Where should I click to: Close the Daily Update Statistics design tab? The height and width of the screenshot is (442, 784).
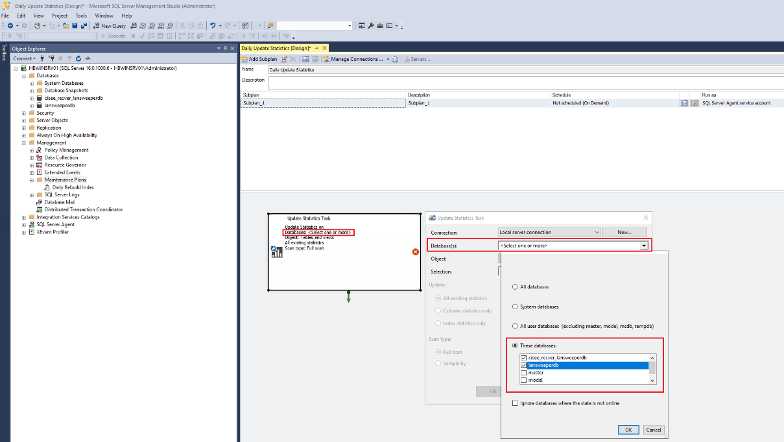[324, 48]
